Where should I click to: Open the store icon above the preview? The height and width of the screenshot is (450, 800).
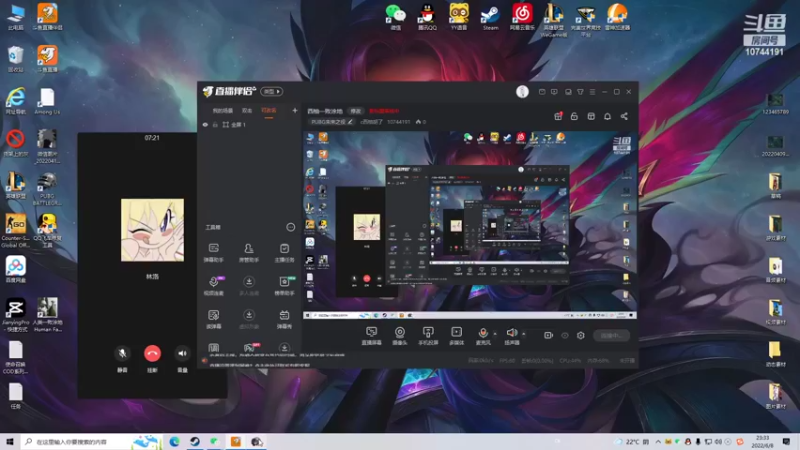[x=591, y=116]
